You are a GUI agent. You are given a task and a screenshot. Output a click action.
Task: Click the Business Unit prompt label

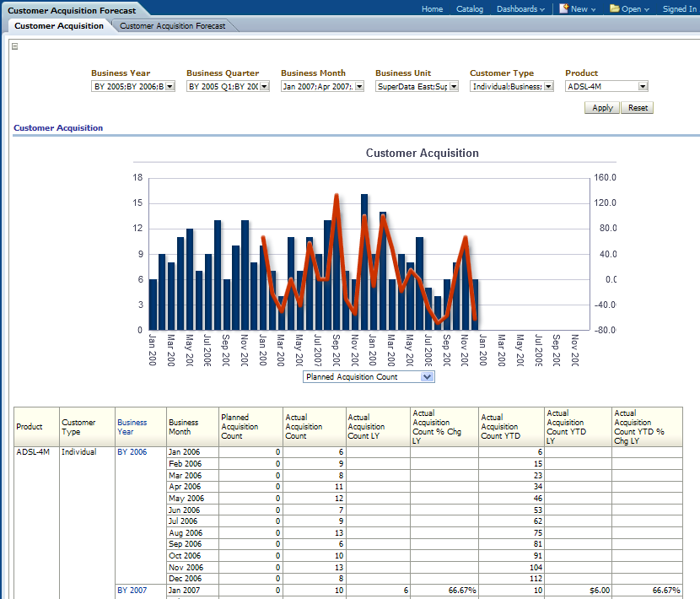click(403, 73)
